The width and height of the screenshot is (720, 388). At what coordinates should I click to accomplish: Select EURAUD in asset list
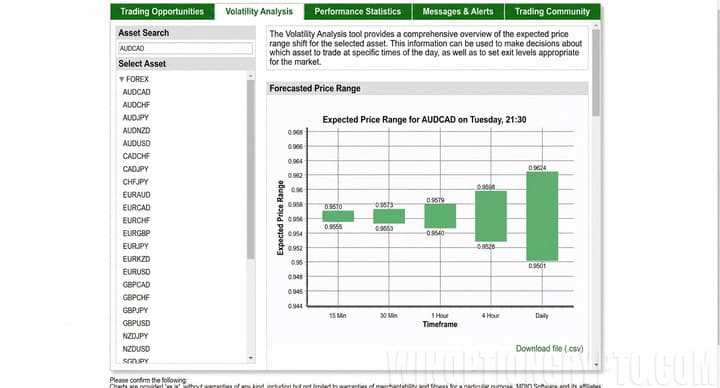(x=136, y=195)
